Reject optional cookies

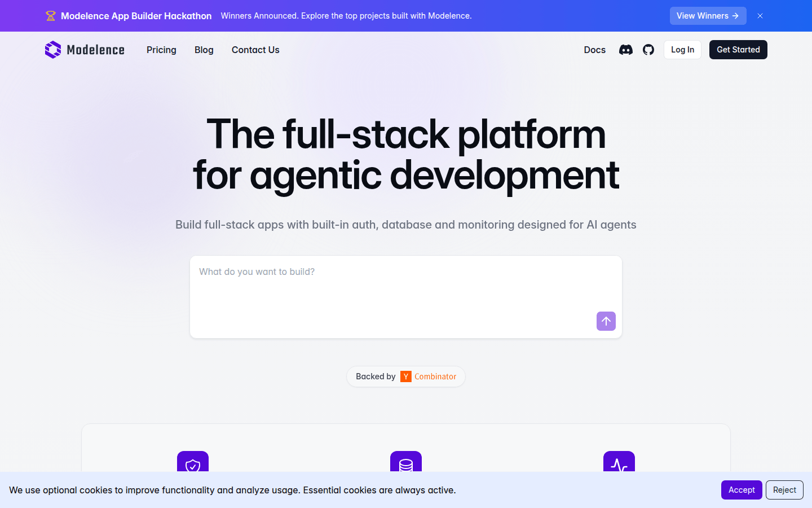pos(784,490)
